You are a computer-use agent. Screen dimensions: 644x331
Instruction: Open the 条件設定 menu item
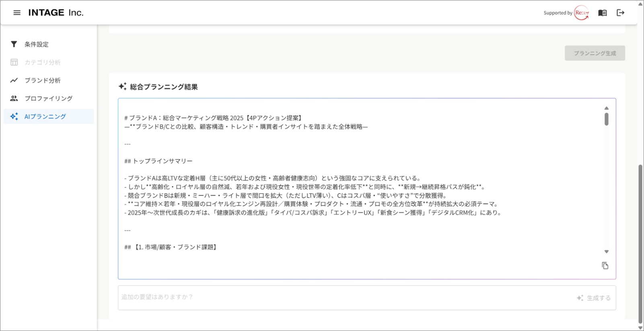click(x=37, y=44)
